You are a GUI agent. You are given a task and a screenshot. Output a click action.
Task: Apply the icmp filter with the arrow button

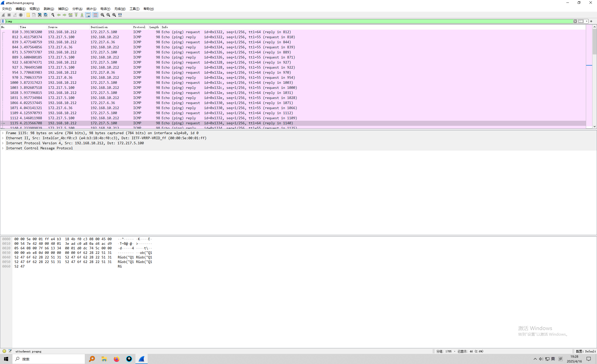[581, 21]
